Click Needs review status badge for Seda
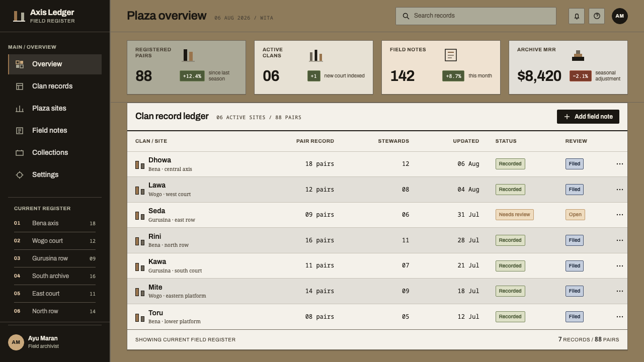Screen dimensions: 644x362 [x=515, y=215]
